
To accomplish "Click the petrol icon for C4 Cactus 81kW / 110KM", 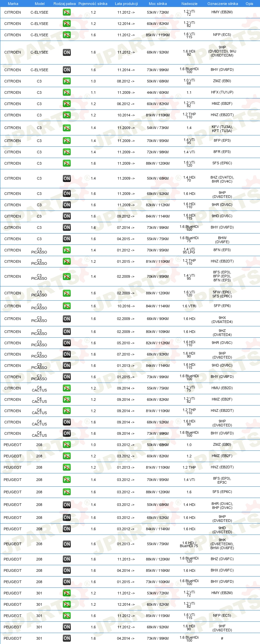I will point(67,411).
